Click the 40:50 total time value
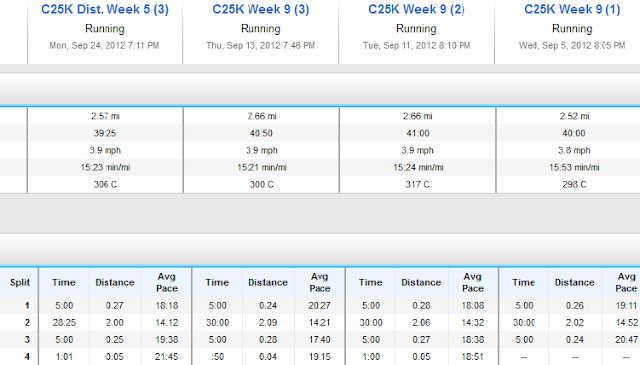This screenshot has width=640, height=365. pyautogui.click(x=262, y=134)
